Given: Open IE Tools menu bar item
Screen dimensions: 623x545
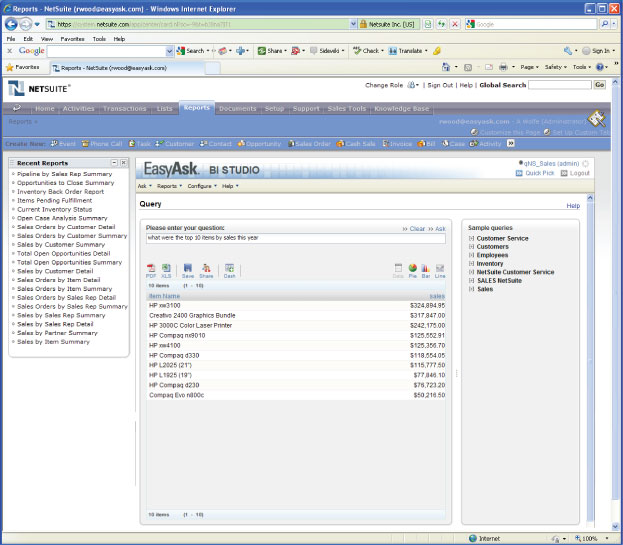Looking at the screenshot, I should pyautogui.click(x=99, y=39).
